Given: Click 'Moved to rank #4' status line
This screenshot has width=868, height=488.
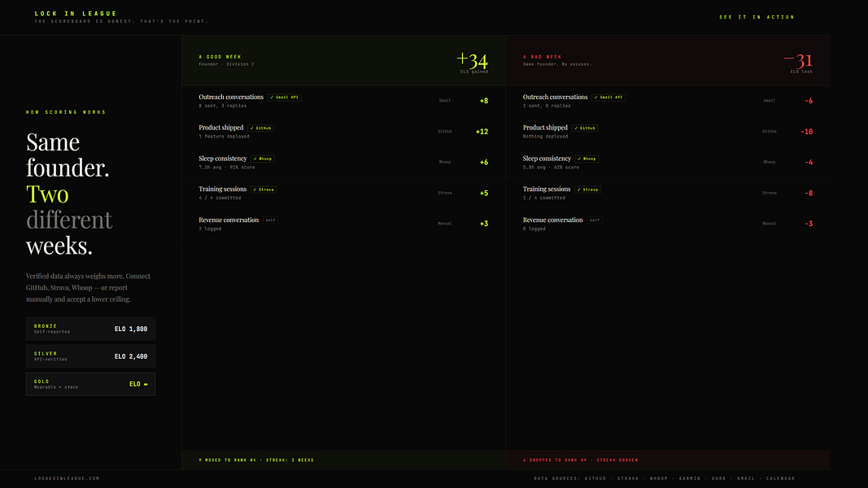Looking at the screenshot, I should coord(256,460).
